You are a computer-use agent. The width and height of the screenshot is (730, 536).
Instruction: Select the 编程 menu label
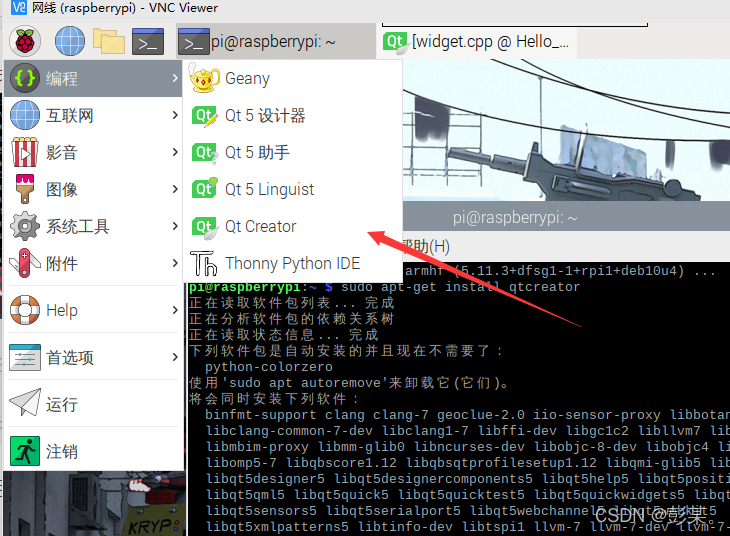point(61,78)
